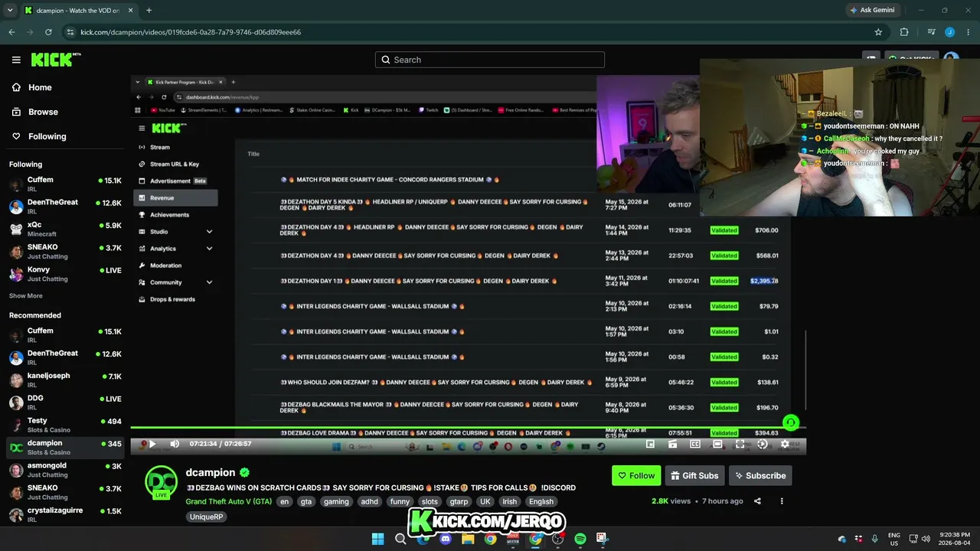This screenshot has height=551, width=980.
Task: Open the Grand Theft Auto V category
Action: point(229,501)
